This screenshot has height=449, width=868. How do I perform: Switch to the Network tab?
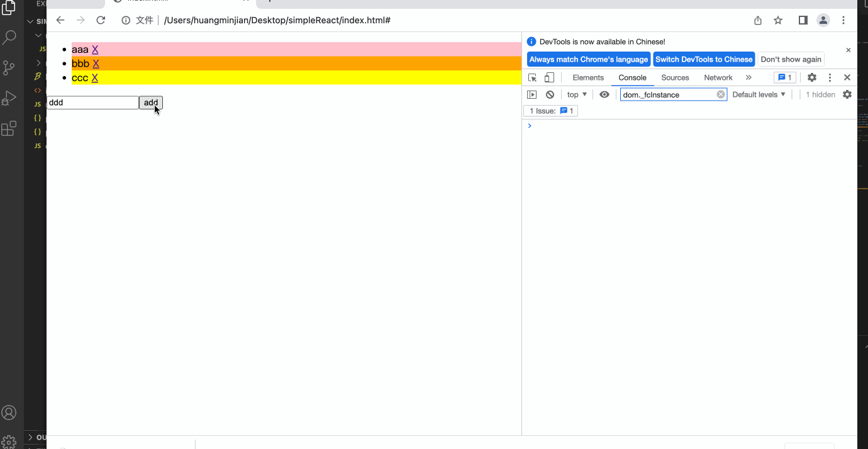(x=718, y=77)
